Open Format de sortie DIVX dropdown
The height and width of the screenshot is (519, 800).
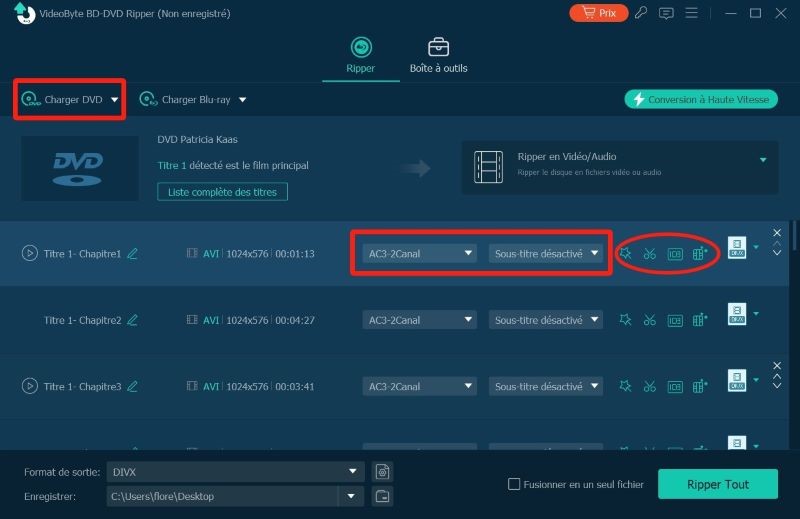coord(235,472)
